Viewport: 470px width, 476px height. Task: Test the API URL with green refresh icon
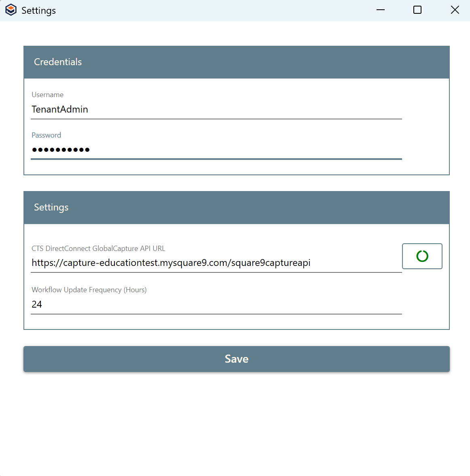click(422, 256)
